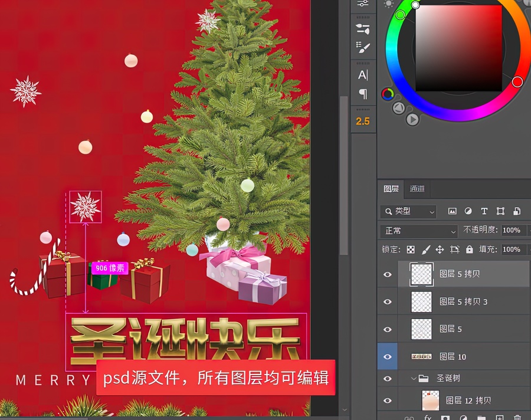Open the 类型 layer filter dropdown
The height and width of the screenshot is (420, 531).
pyautogui.click(x=409, y=211)
